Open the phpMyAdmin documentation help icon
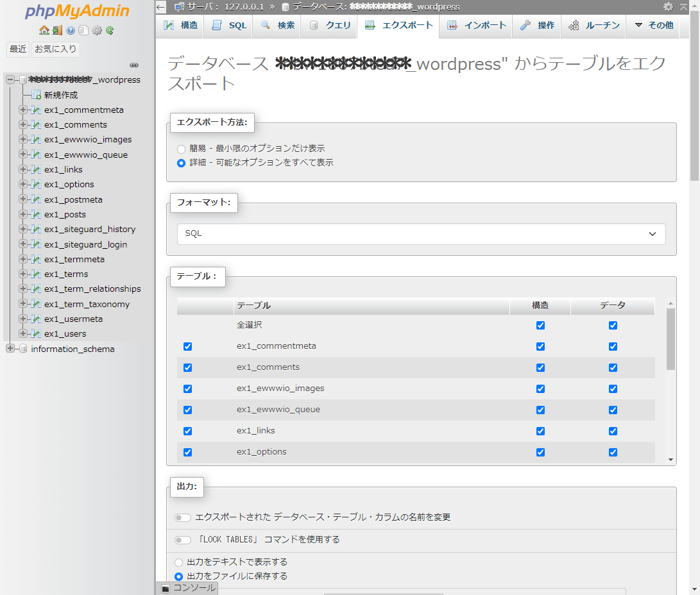700x595 pixels. coord(71,30)
